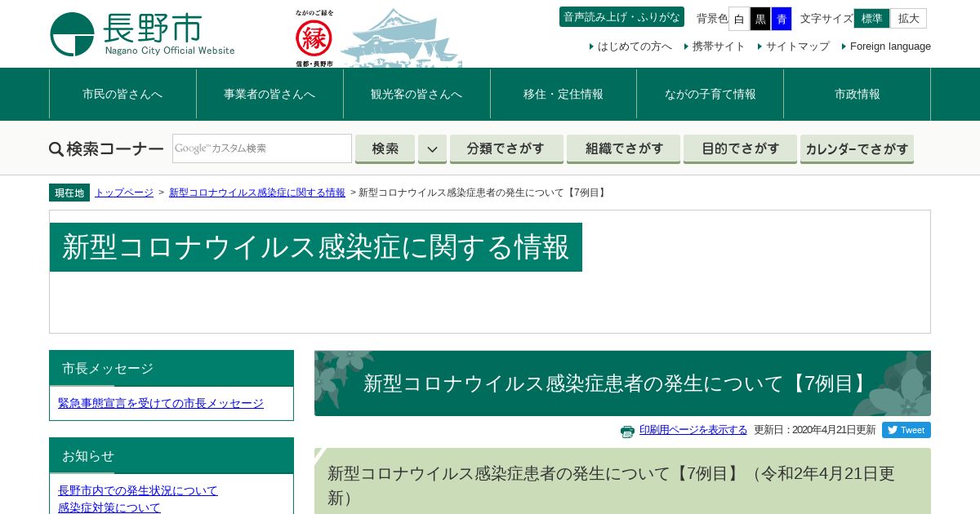The width and height of the screenshot is (980, 514).
Task: Click the Tweet button
Action: point(906,430)
